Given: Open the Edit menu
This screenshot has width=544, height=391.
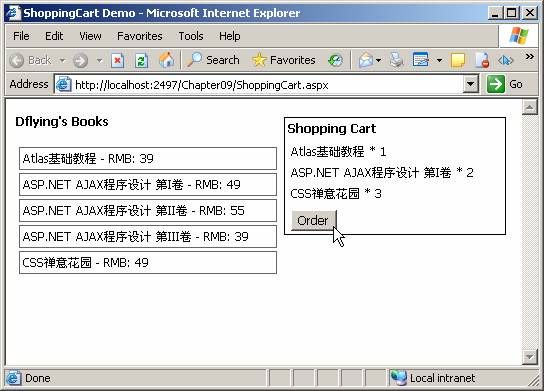Looking at the screenshot, I should (x=54, y=36).
